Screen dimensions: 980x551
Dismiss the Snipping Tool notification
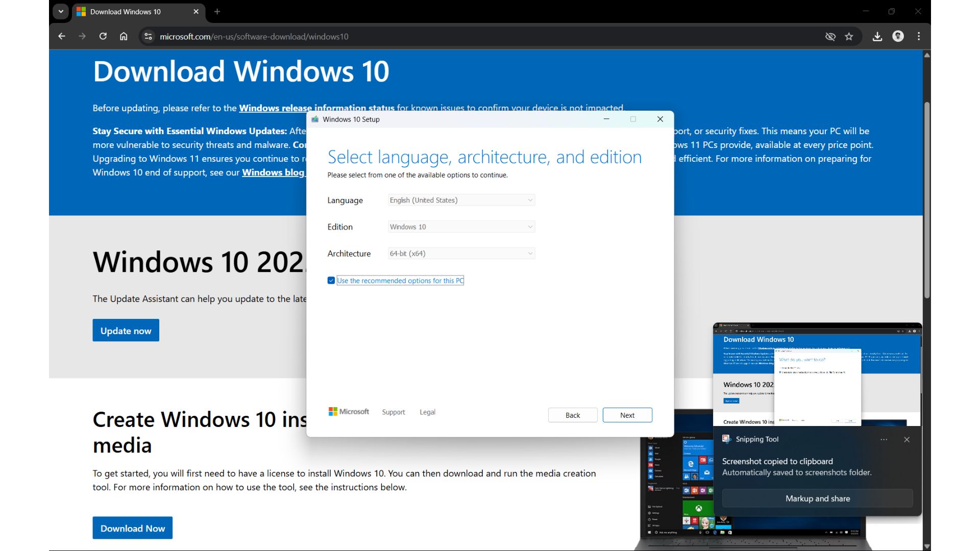906,439
